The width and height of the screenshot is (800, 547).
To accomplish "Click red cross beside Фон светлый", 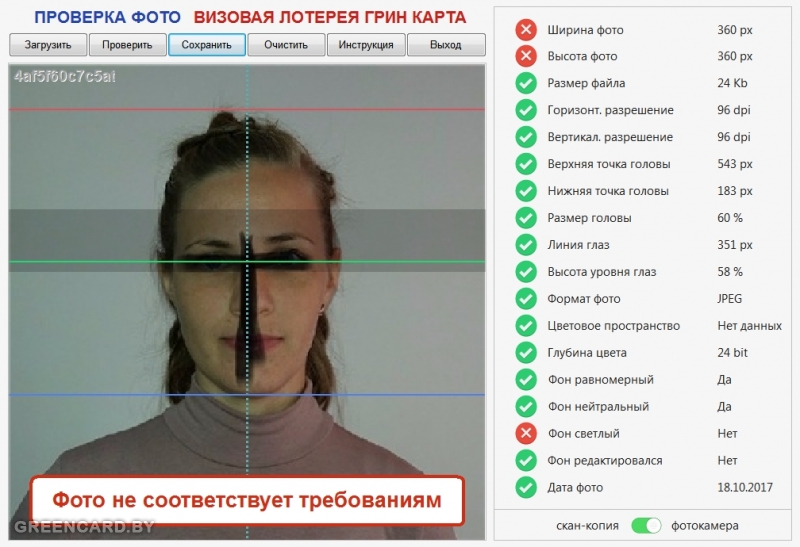I will click(x=526, y=434).
